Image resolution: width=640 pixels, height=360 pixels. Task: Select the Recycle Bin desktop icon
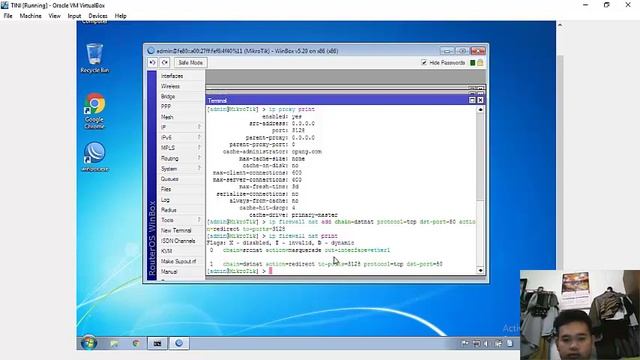pyautogui.click(x=95, y=58)
